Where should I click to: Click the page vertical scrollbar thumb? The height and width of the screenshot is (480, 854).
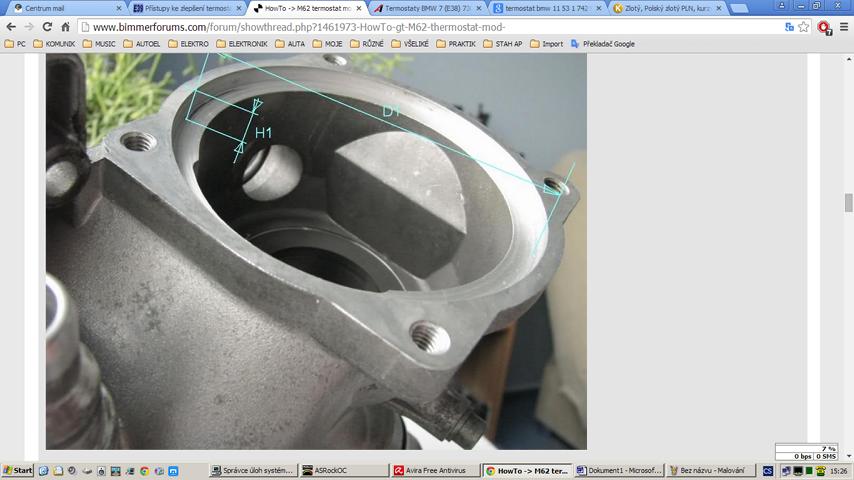click(x=849, y=203)
